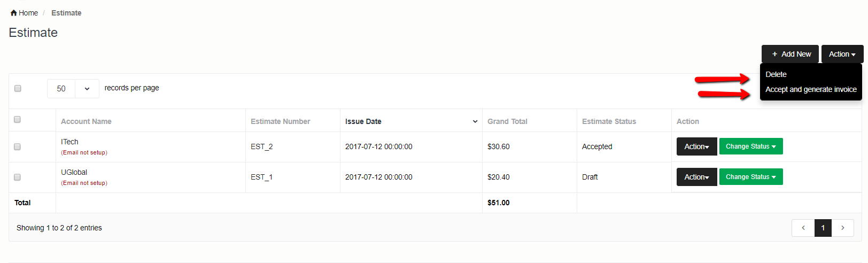868x263 pixels.
Task: Toggle the top select-all checkbox above the table
Action: click(x=18, y=88)
